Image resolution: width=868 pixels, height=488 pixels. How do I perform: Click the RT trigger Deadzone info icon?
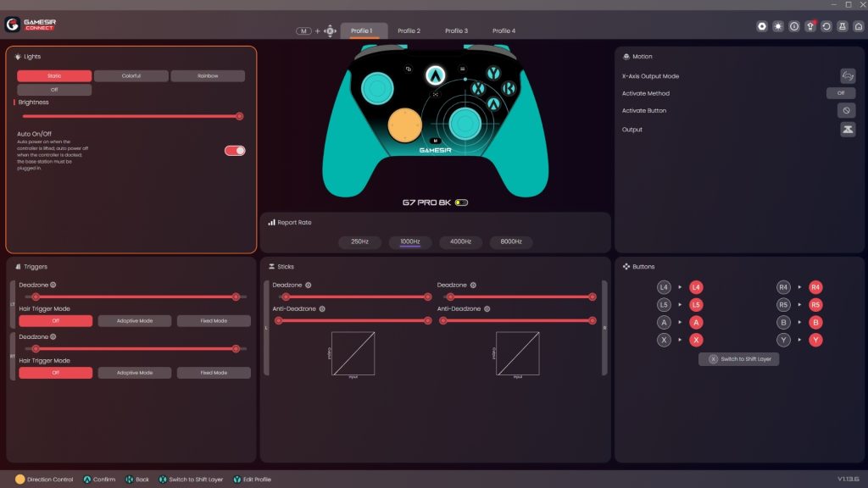point(53,336)
